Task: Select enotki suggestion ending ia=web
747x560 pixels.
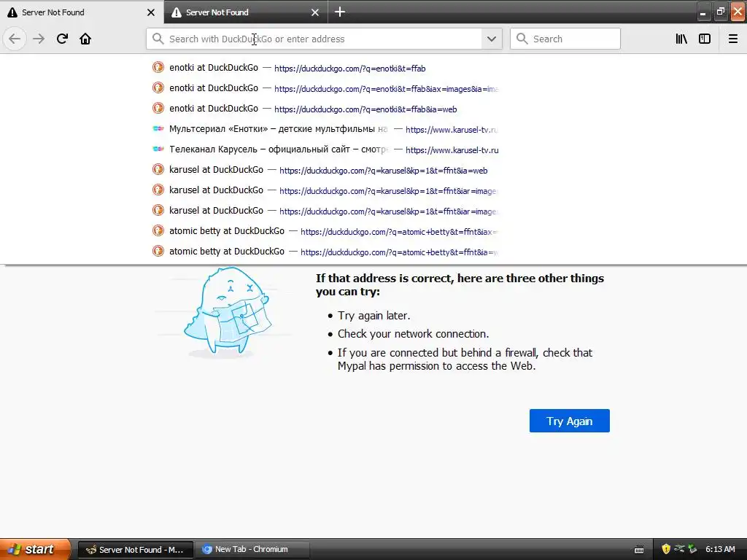Action: pyautogui.click(x=324, y=109)
